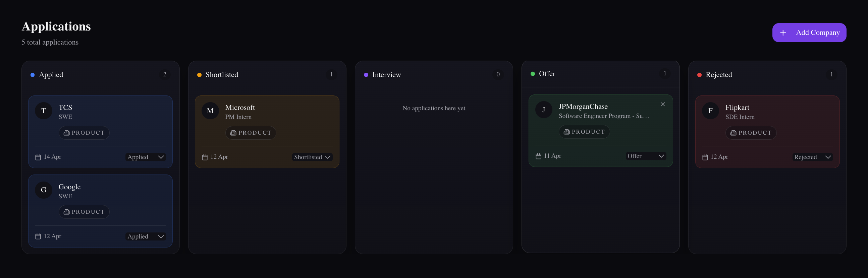Click the PRODUCT tag on the JPMorganChase card
The image size is (868, 278).
coord(584,132)
